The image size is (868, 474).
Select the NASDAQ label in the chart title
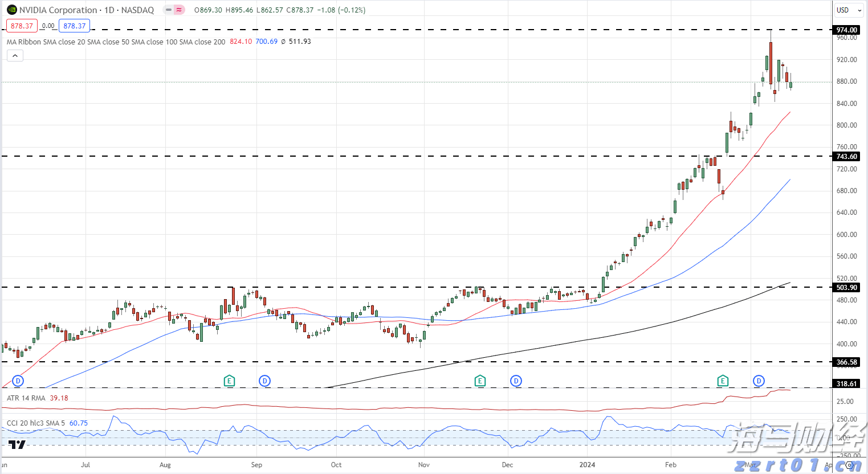click(137, 10)
